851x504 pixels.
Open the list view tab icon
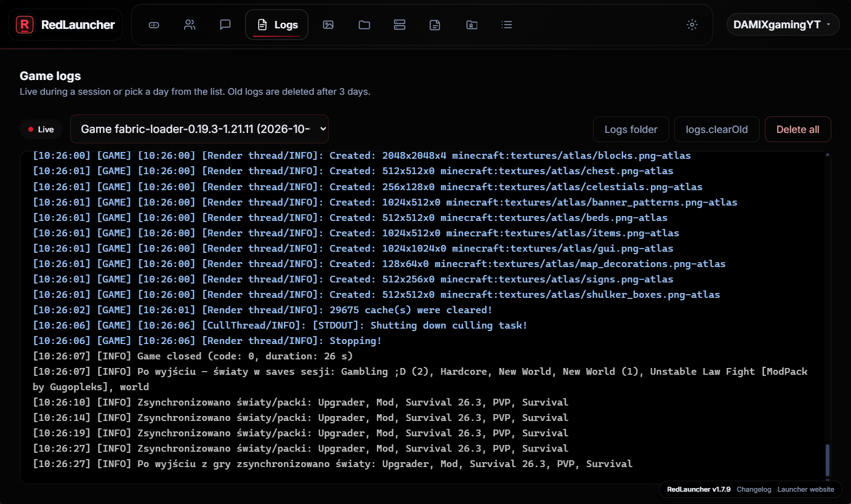(x=507, y=25)
